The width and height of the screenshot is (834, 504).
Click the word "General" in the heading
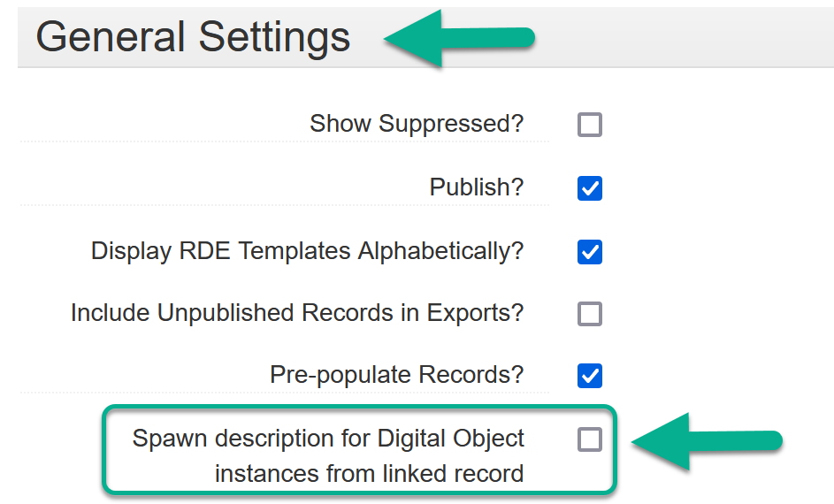tap(111, 37)
